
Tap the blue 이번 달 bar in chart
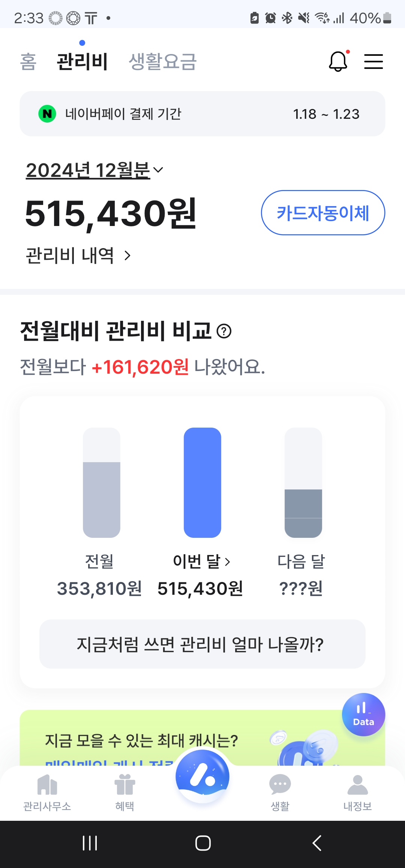tap(202, 483)
